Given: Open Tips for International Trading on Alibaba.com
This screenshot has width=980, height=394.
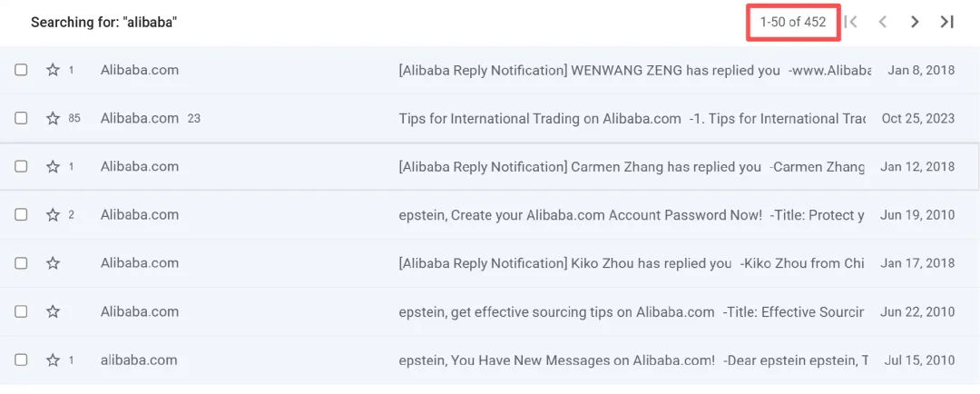Looking at the screenshot, I should pos(540,119).
